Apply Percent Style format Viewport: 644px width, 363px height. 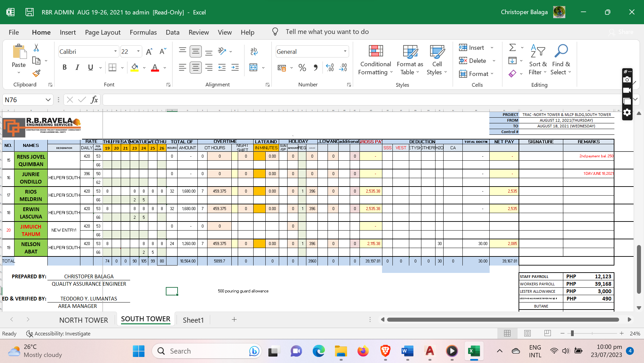pos(302,68)
